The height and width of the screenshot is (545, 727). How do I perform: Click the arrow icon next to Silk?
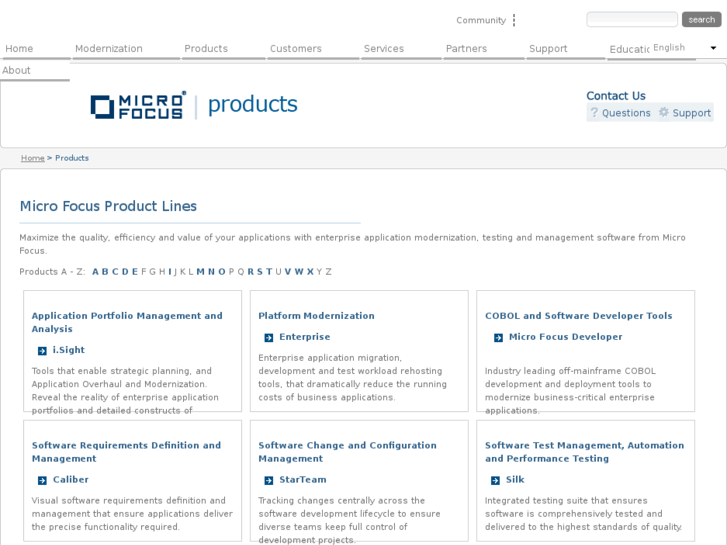tap(495, 481)
